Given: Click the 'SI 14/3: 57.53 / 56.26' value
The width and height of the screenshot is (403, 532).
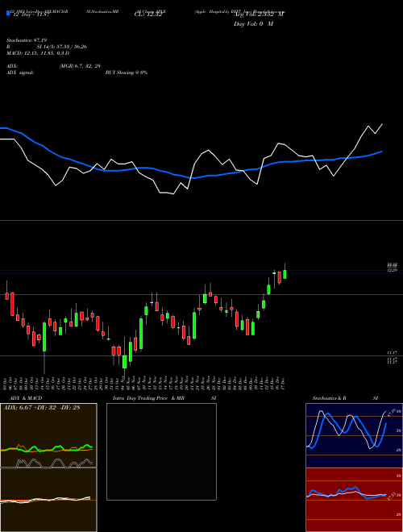Looking at the screenshot, I should [x=62, y=47].
